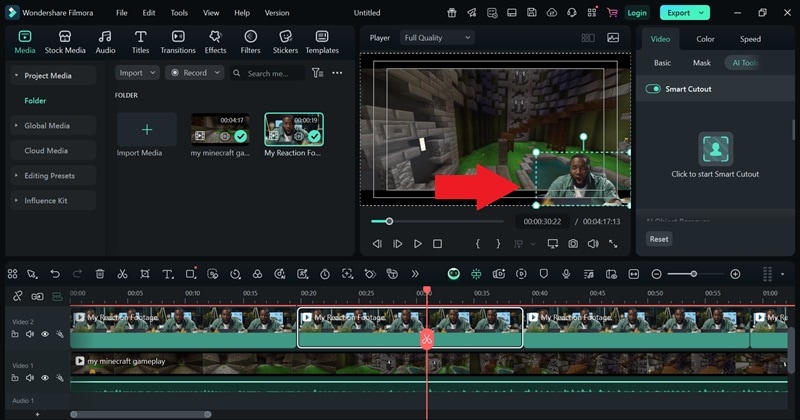Image resolution: width=800 pixels, height=420 pixels.
Task: Click the fullscreen expand icon
Action: [x=613, y=244]
